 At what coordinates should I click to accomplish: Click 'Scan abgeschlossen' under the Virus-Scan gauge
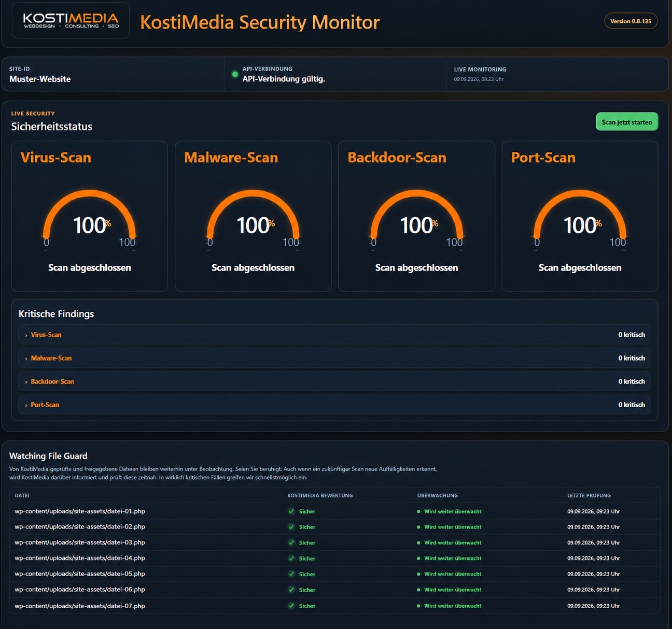90,268
